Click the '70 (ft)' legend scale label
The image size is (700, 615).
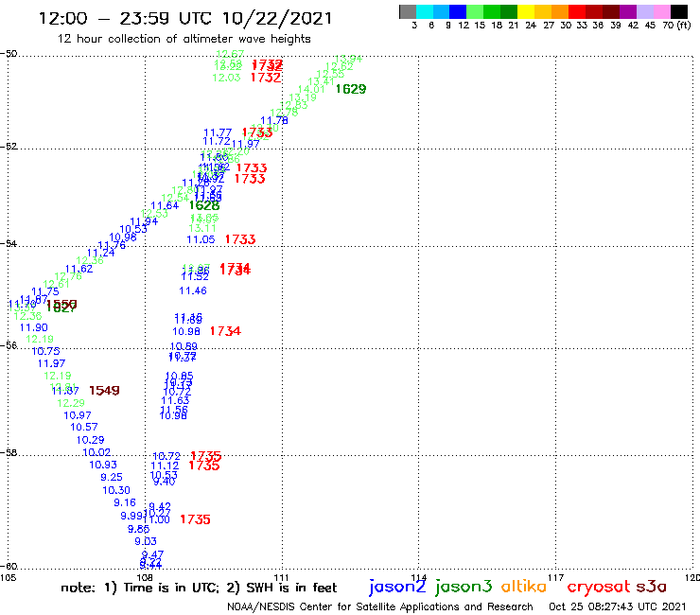point(676,26)
